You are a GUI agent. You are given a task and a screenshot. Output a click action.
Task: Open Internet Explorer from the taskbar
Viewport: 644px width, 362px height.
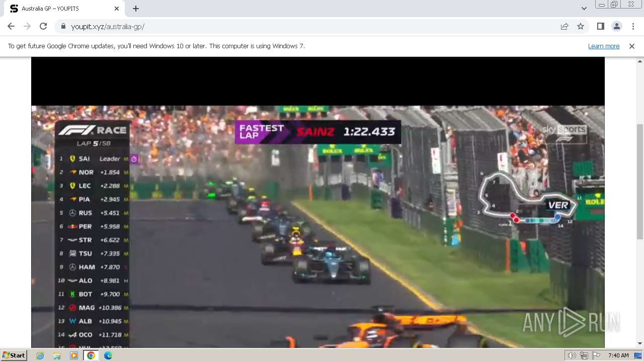(x=40, y=355)
